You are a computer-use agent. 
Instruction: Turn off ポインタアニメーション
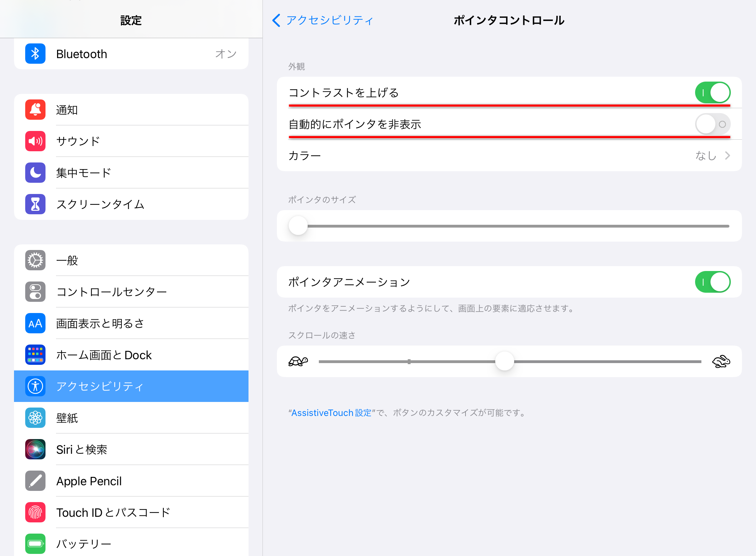click(x=712, y=282)
